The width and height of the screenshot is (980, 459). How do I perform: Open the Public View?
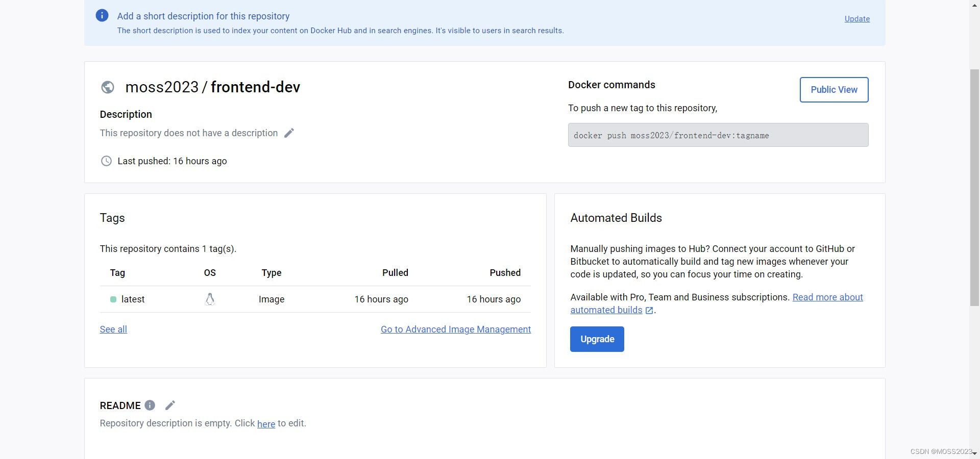pyautogui.click(x=834, y=90)
